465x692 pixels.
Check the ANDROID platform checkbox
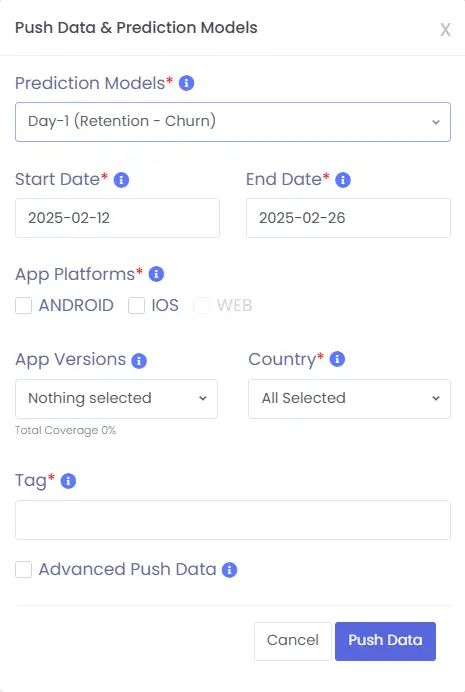click(x=23, y=305)
